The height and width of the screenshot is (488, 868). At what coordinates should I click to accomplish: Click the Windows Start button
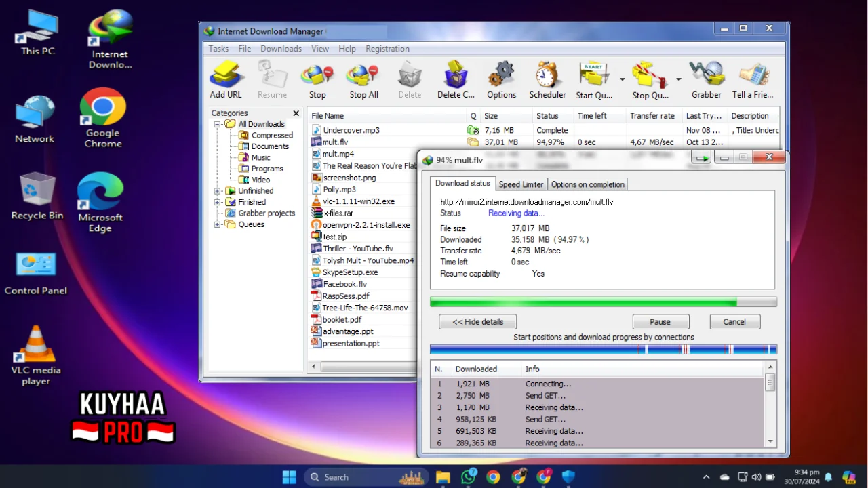click(290, 477)
